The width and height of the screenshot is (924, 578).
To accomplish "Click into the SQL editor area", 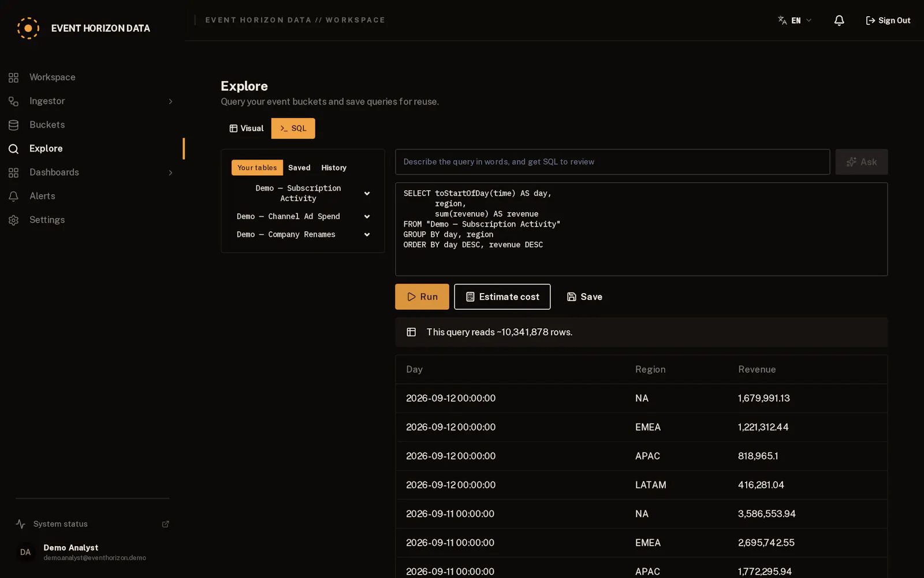I will [x=642, y=229].
